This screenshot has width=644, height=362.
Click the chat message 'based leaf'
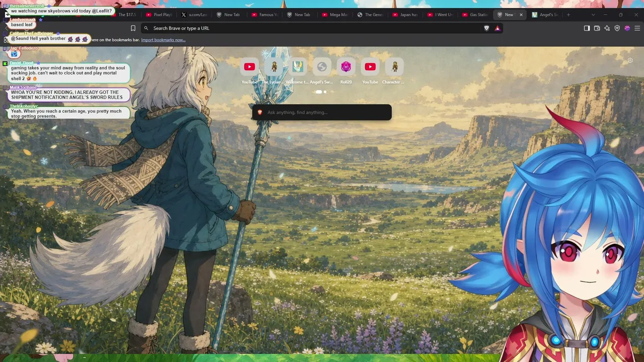pos(22,25)
